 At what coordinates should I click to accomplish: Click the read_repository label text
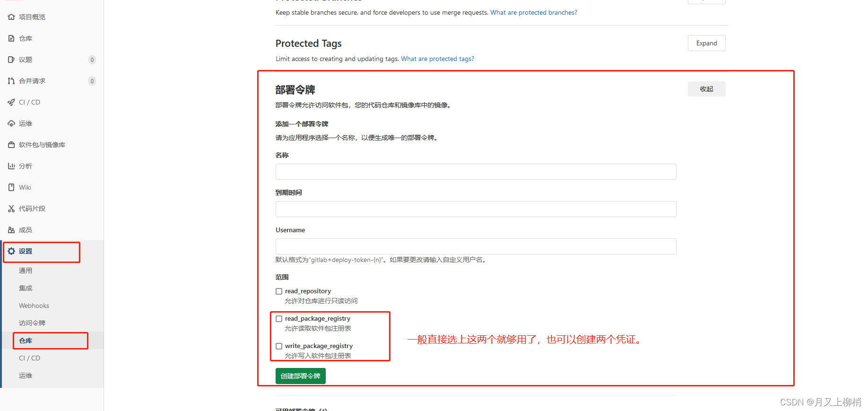coord(308,291)
